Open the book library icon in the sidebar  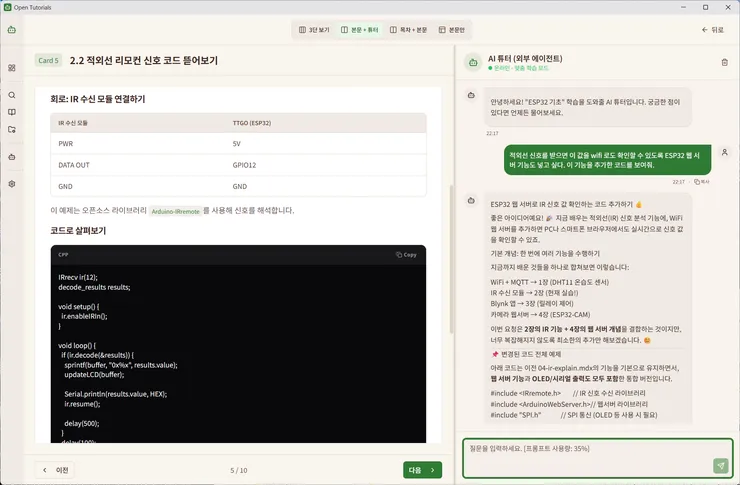[x=12, y=112]
